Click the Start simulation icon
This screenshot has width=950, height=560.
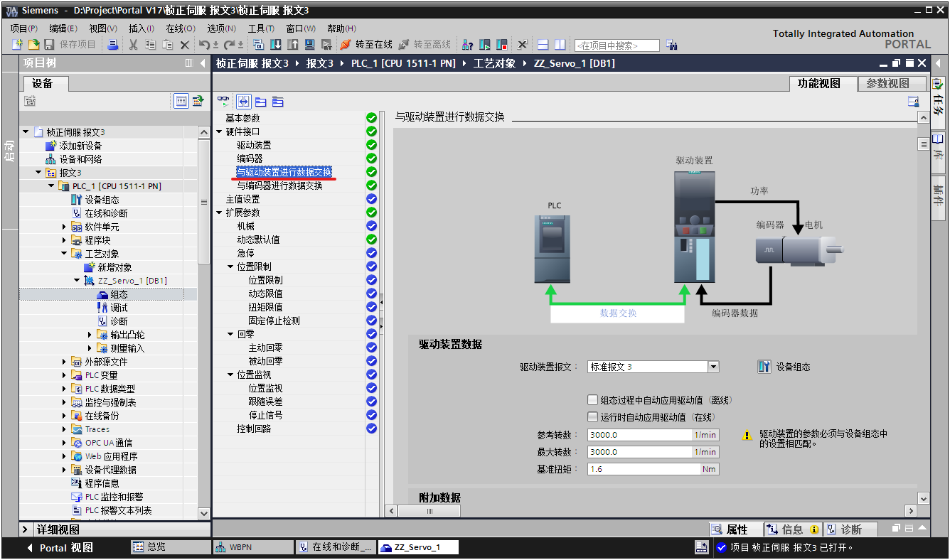tap(310, 45)
